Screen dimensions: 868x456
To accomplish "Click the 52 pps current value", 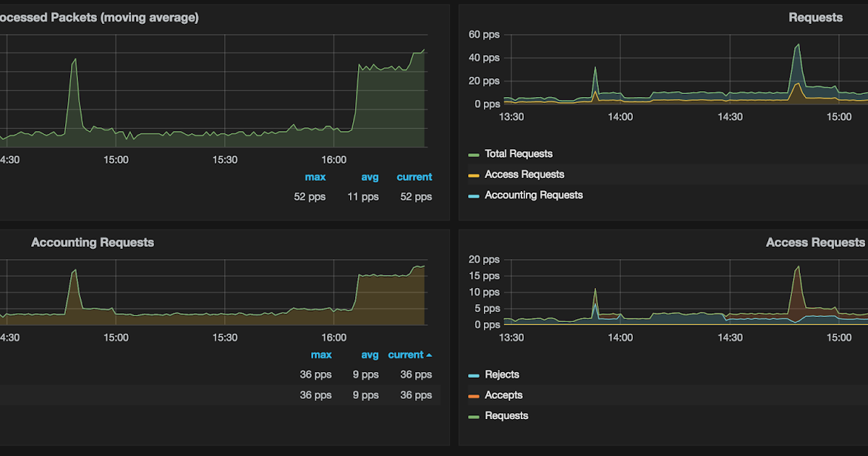I will 414,196.
